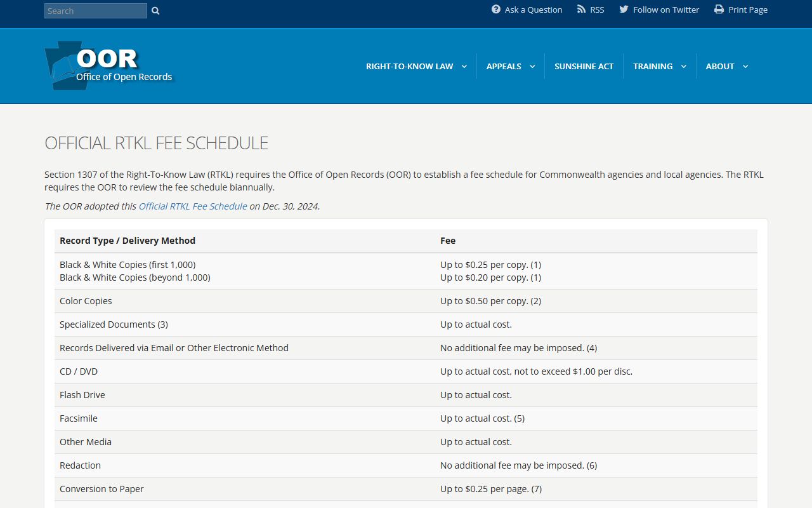Select the Training navigation item

653,66
